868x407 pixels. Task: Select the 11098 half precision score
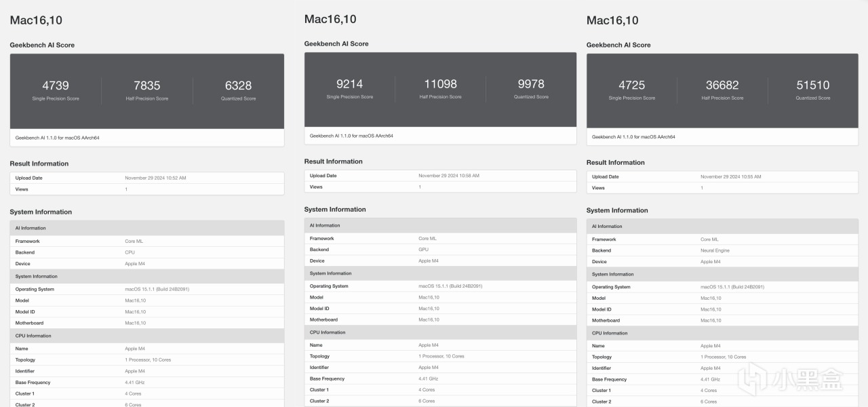(440, 84)
